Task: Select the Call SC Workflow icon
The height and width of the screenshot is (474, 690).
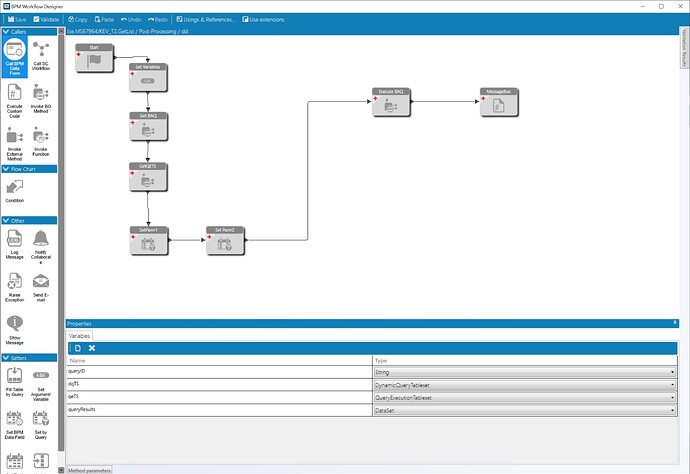Action: point(41,56)
